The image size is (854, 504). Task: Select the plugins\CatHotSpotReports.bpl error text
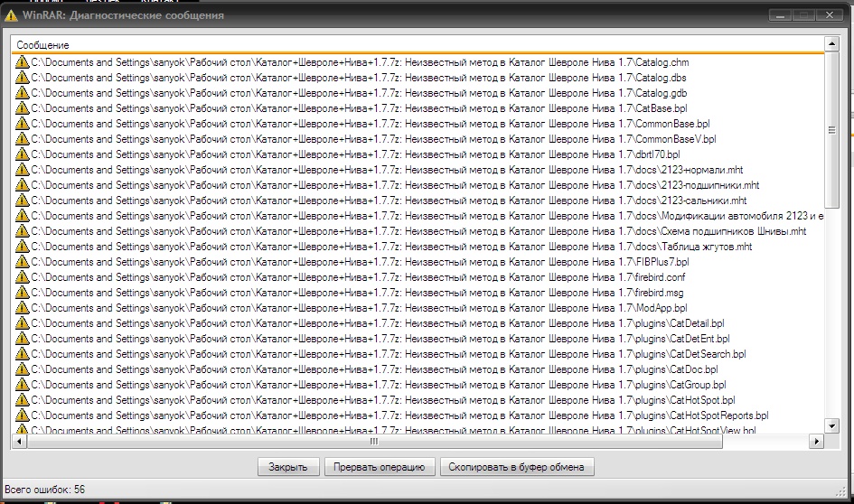tap(399, 415)
